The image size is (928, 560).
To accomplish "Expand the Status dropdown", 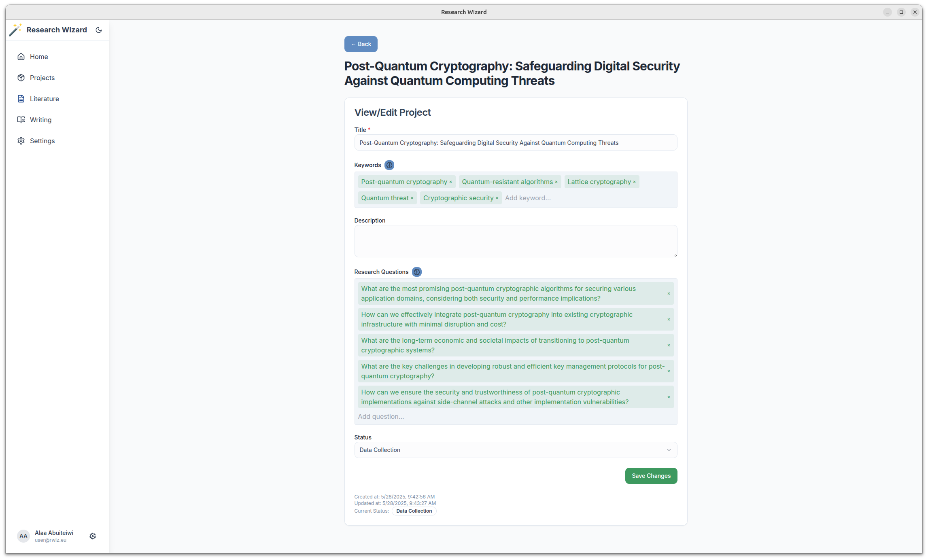I will coord(516,450).
